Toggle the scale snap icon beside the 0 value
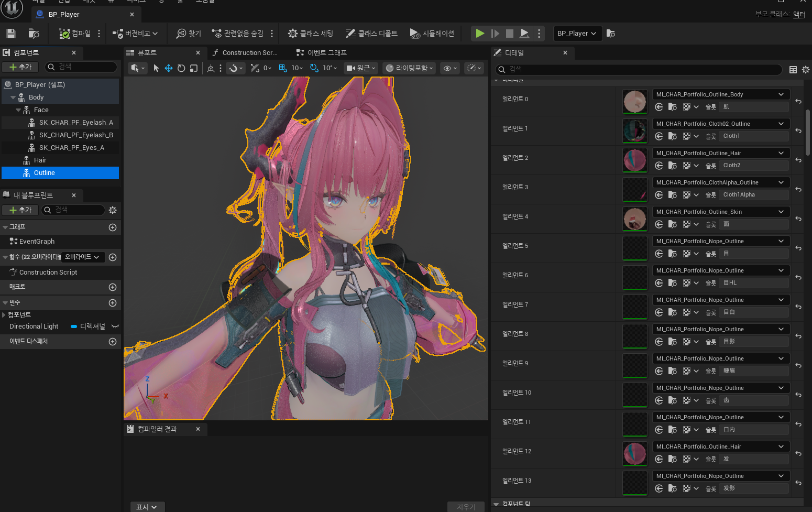 255,68
